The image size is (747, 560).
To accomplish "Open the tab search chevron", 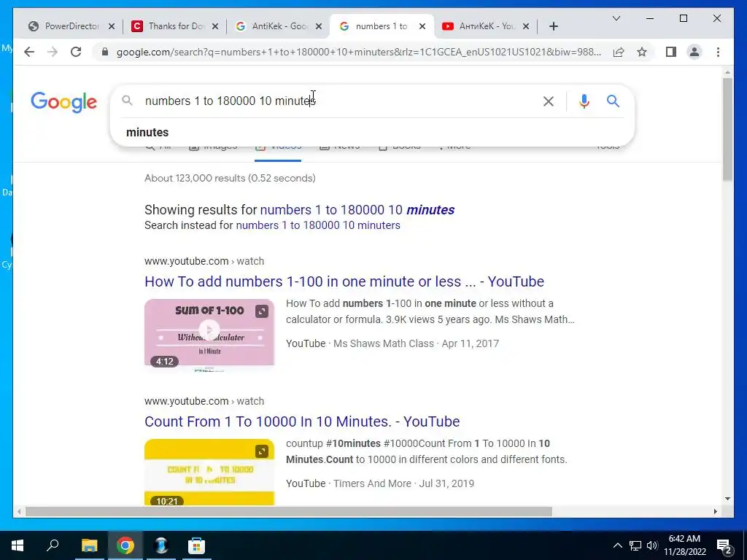I will [616, 18].
